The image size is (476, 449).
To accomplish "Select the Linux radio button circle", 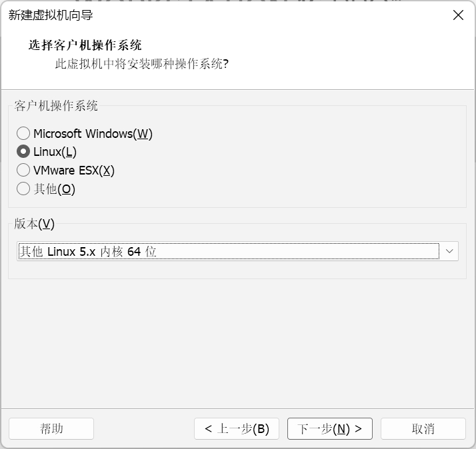I will [23, 152].
